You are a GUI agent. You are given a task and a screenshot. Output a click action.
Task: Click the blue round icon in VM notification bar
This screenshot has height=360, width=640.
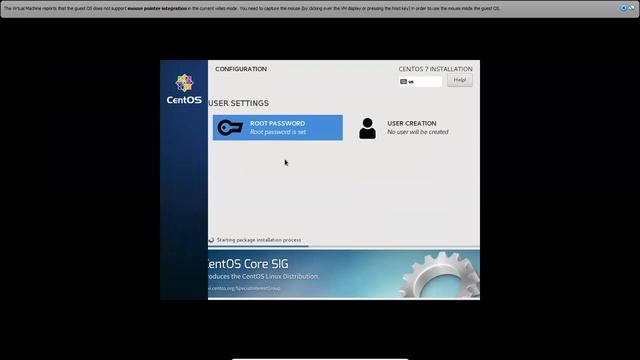pyautogui.click(x=623, y=8)
